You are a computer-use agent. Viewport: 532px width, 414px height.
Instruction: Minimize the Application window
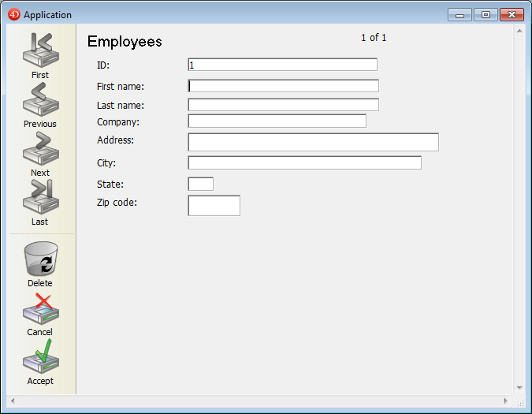(x=459, y=15)
